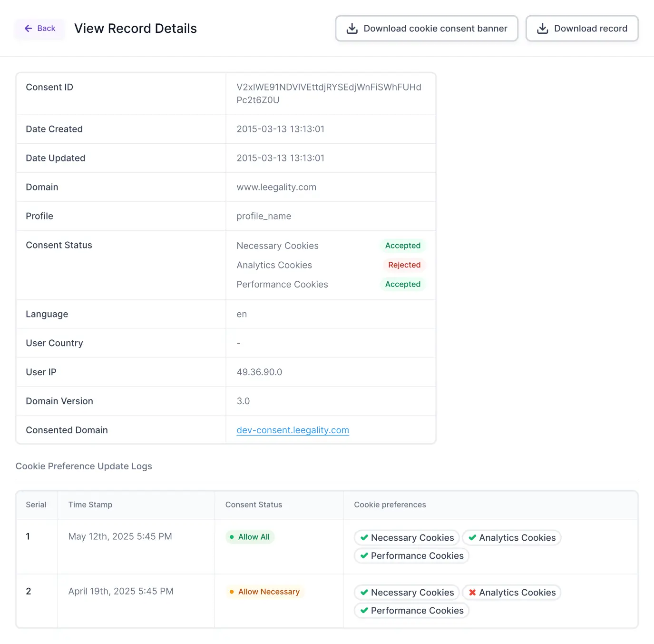
Task: Click the Rejected badge for Analytics Cookies
Action: pos(404,265)
